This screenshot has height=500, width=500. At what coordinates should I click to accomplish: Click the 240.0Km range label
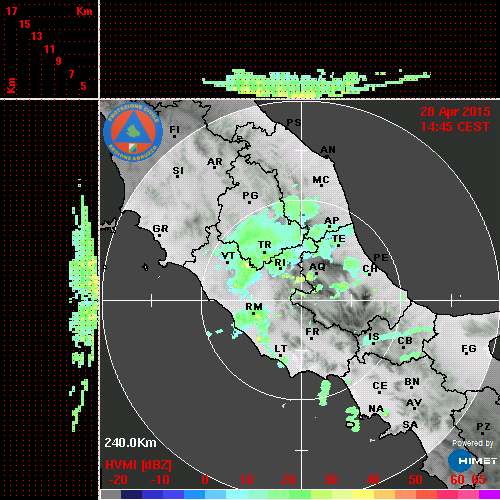tap(130, 443)
